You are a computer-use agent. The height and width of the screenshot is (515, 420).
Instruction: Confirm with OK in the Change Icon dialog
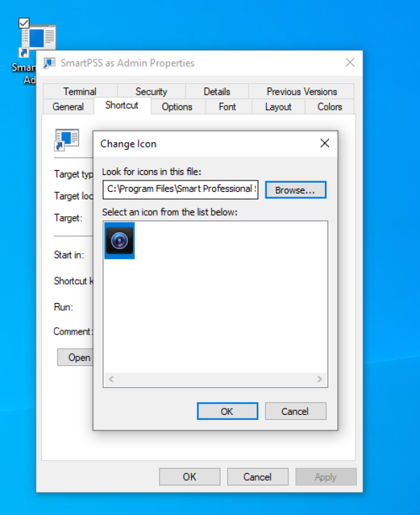[x=227, y=411]
